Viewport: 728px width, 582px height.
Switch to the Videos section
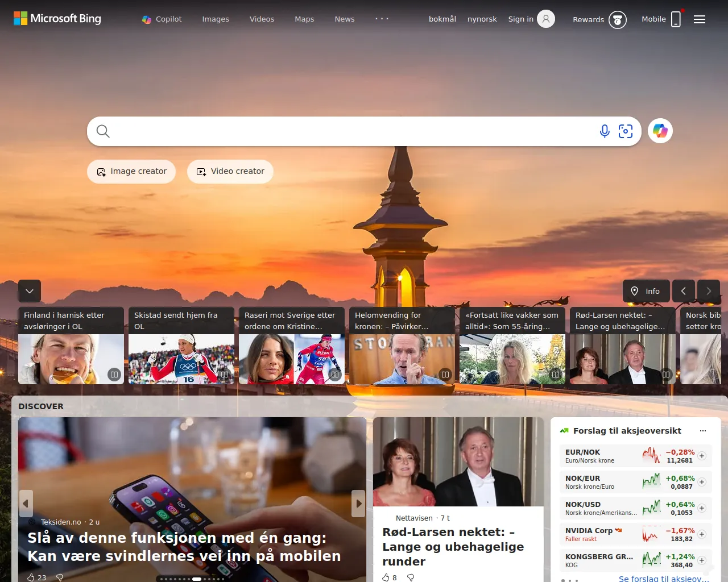coord(262,19)
